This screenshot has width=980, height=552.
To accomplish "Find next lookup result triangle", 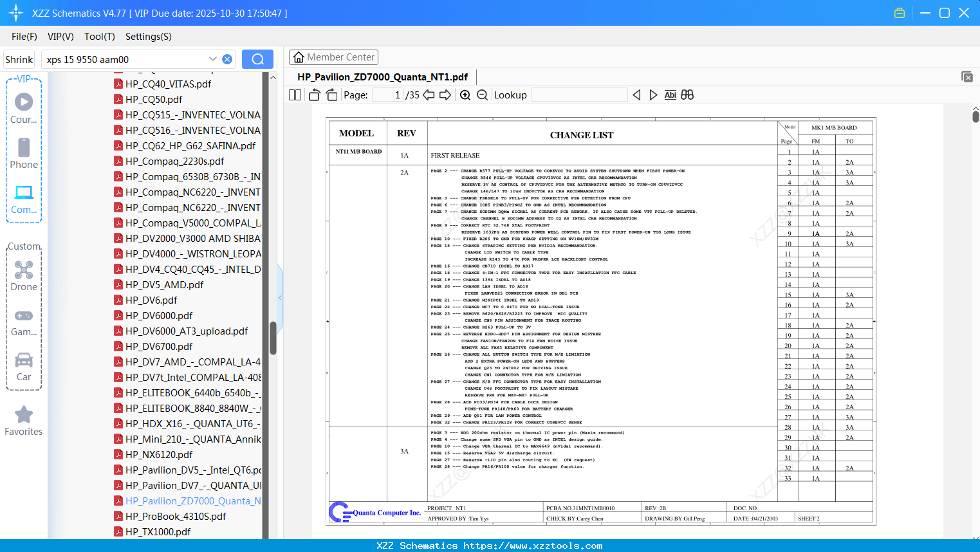I will click(653, 95).
